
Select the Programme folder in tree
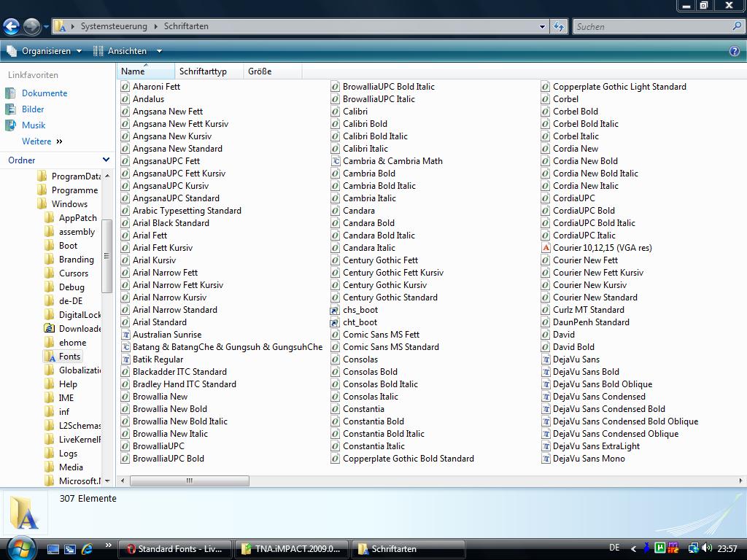[x=75, y=190]
